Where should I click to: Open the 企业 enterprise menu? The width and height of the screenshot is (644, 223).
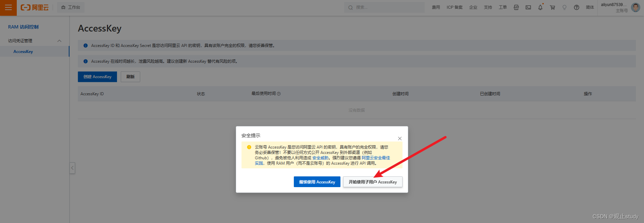coord(473,7)
